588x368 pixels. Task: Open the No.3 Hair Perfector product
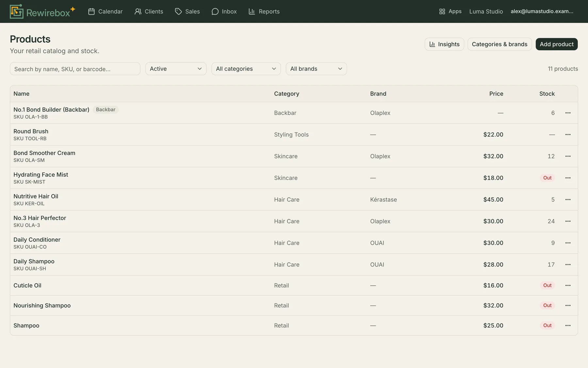pyautogui.click(x=40, y=218)
